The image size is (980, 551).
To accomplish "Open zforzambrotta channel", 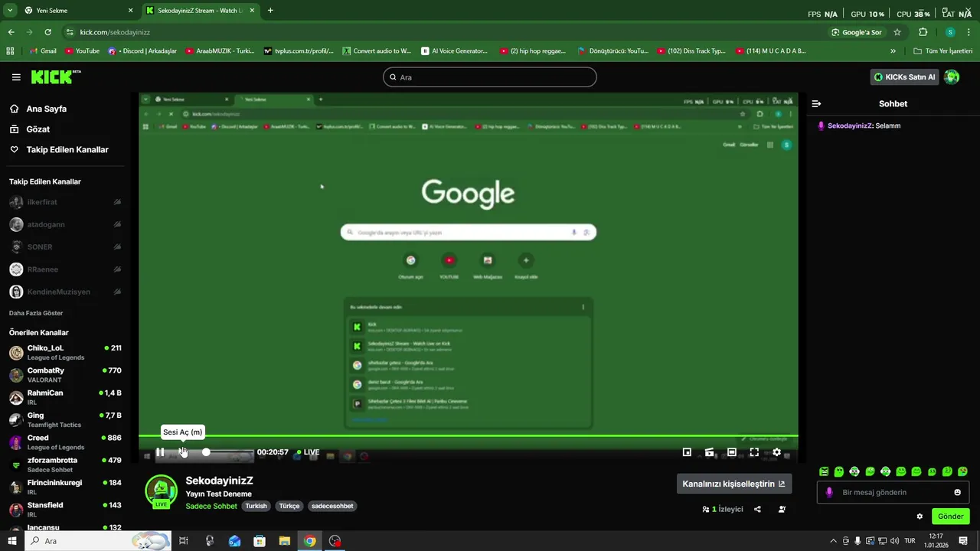I will coord(65,465).
